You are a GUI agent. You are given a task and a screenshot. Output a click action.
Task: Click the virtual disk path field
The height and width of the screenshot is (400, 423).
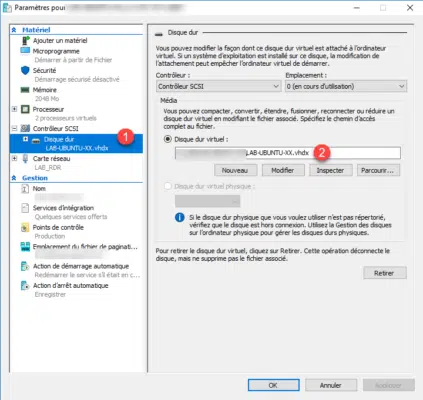pos(288,153)
